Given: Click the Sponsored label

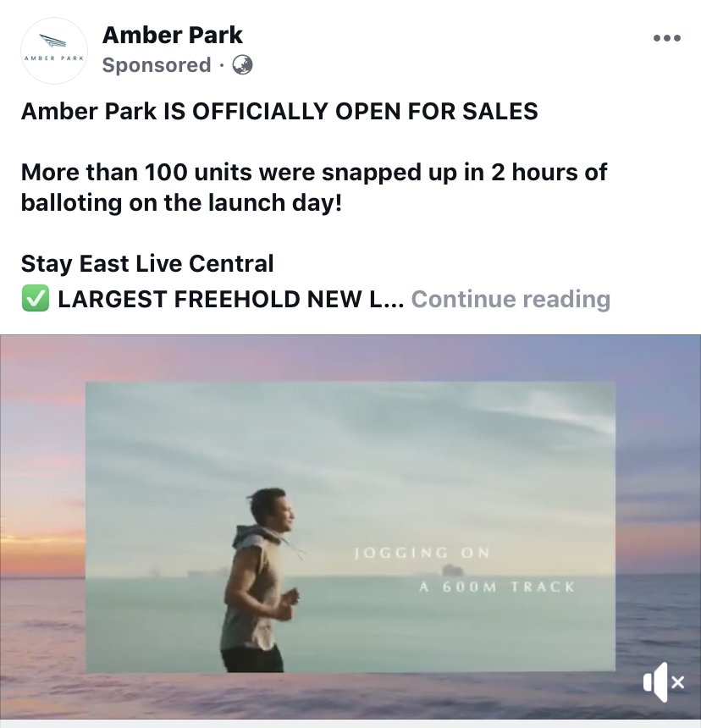Looking at the screenshot, I should [157, 65].
